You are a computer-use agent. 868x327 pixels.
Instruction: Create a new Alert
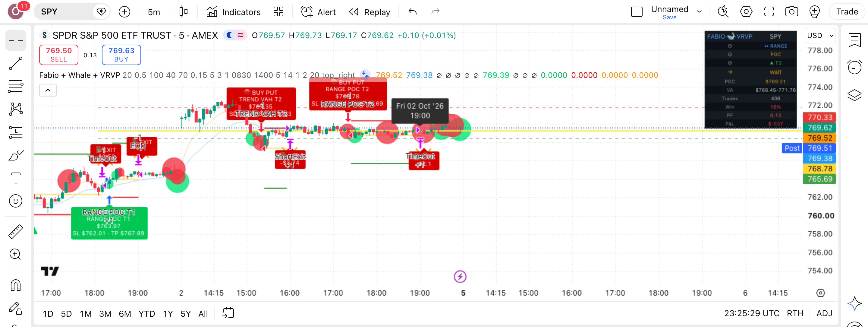(318, 12)
